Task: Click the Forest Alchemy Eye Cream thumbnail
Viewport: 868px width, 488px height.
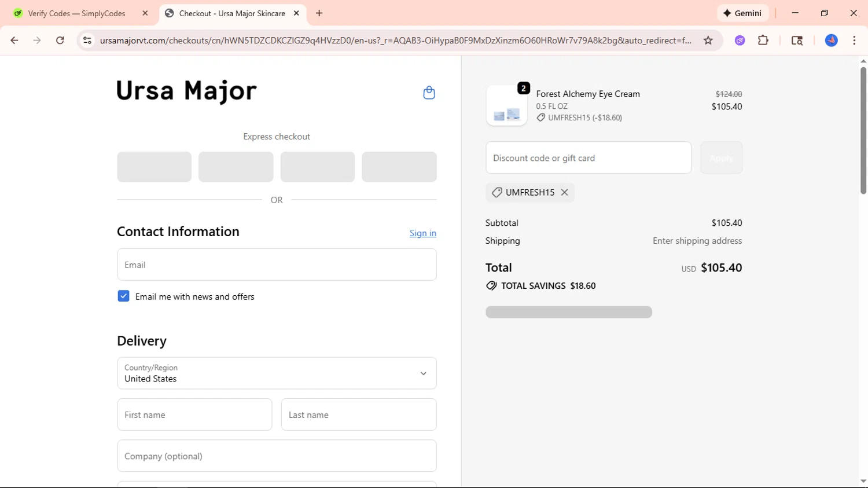Action: [x=506, y=105]
